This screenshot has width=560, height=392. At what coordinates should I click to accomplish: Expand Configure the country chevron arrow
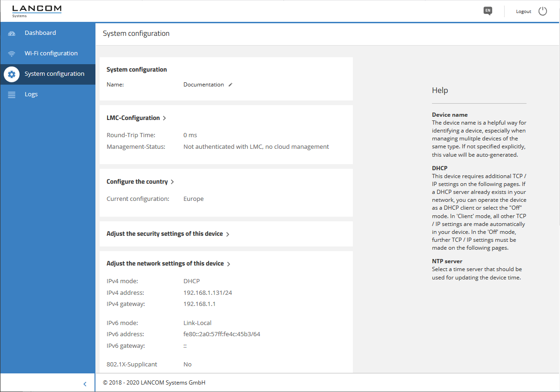[x=172, y=182]
